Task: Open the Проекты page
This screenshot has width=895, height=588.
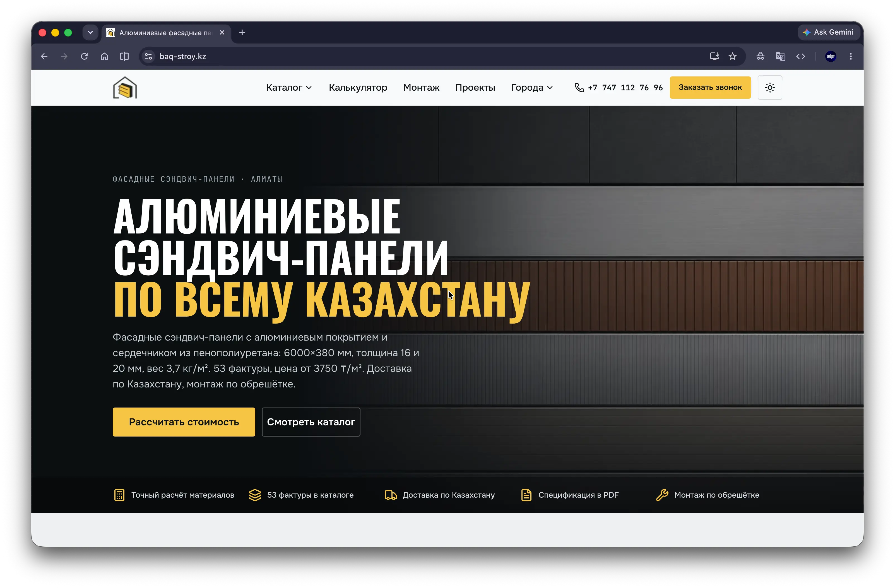Action: [475, 88]
